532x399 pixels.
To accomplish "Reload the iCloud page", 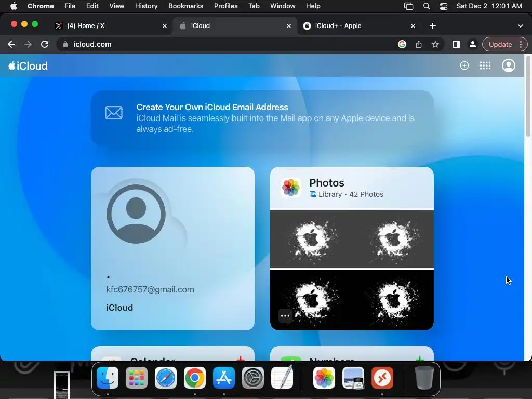I will click(x=45, y=44).
